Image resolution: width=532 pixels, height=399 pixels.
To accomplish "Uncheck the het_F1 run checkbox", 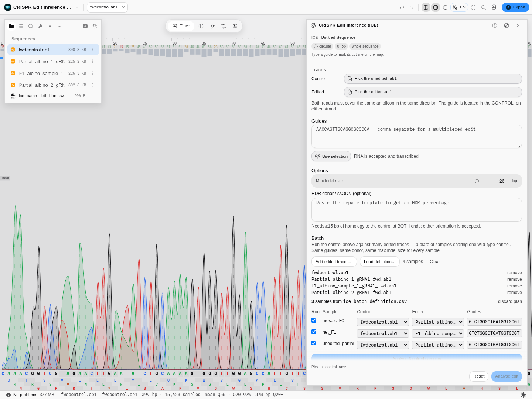I will coord(314,332).
